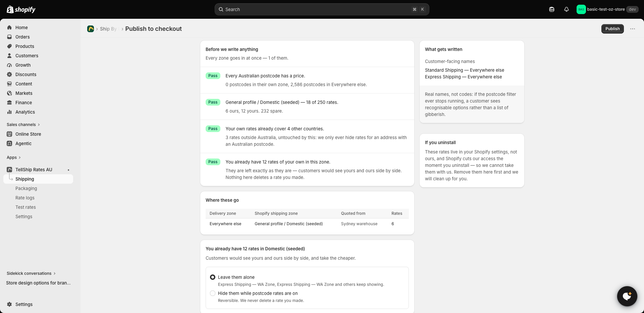Image resolution: width=644 pixels, height=313 pixels.
Task: Open Online Store channel icon
Action: 9,134
